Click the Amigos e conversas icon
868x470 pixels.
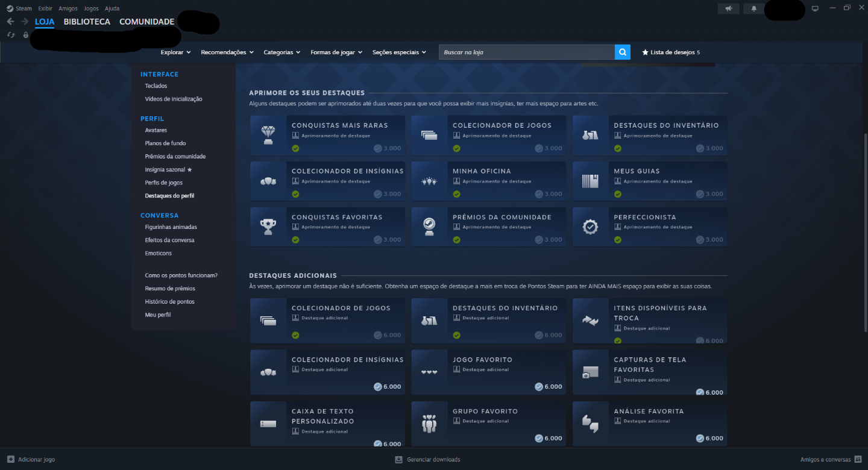[x=858, y=459]
